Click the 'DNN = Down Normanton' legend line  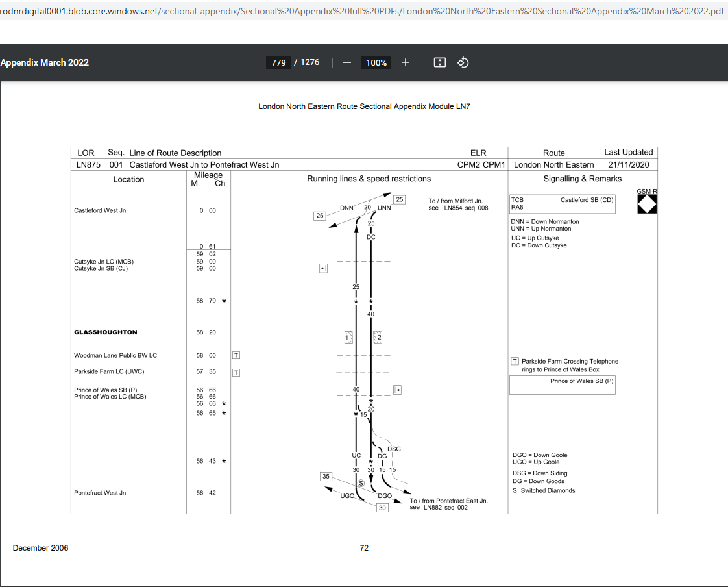click(545, 221)
